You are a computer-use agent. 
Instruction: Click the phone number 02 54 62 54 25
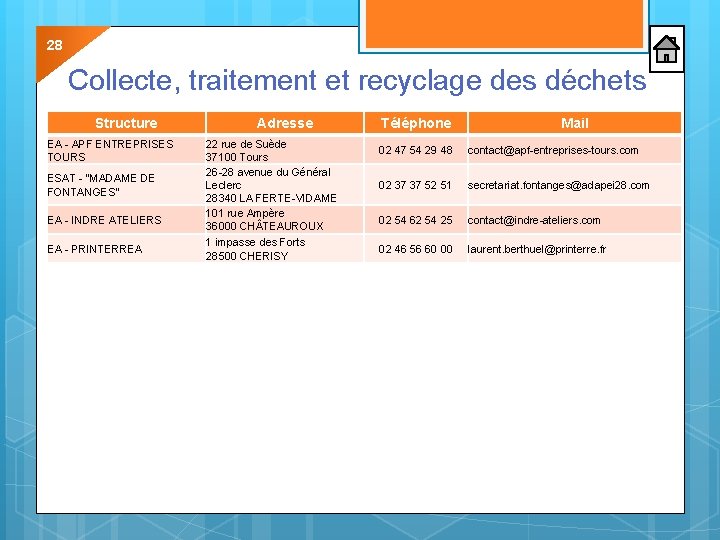pyautogui.click(x=416, y=220)
